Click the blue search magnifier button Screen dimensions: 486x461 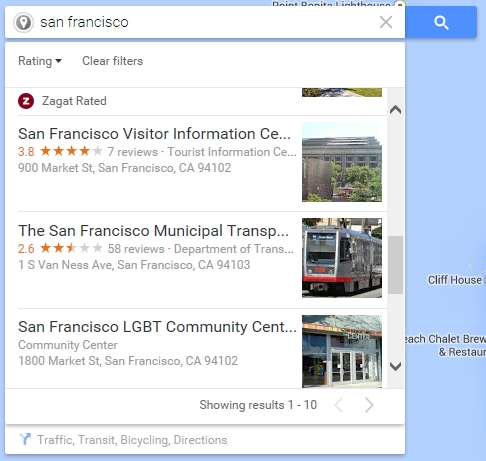click(441, 22)
